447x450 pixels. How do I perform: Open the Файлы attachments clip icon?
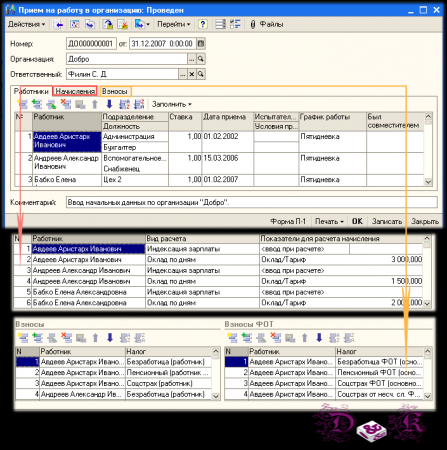[x=253, y=24]
